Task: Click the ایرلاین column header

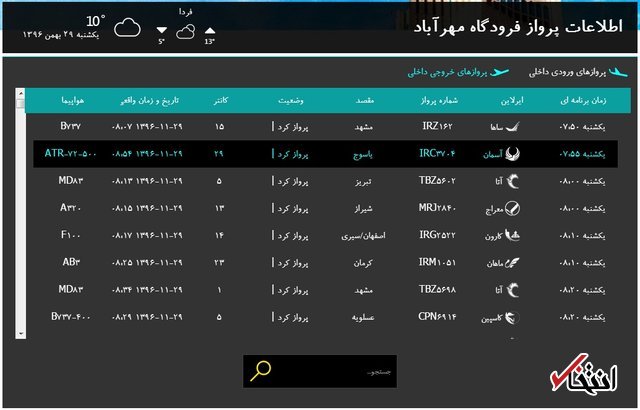Action: pyautogui.click(x=512, y=100)
